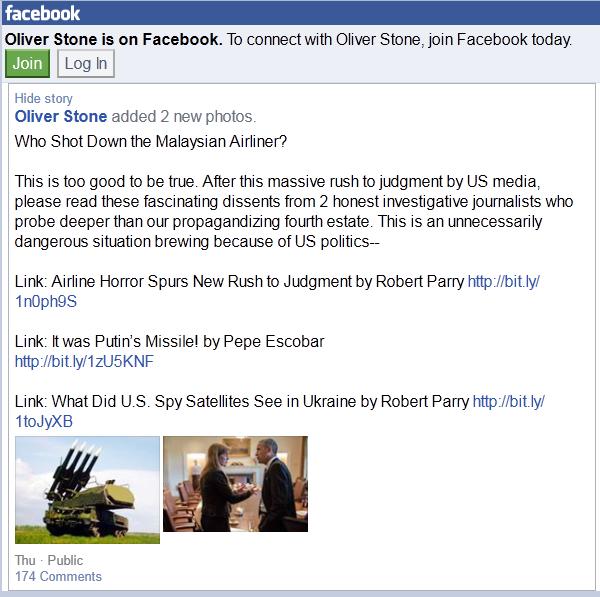The width and height of the screenshot is (600, 597).
Task: Click the blue Facebook header bar
Action: (x=301, y=13)
